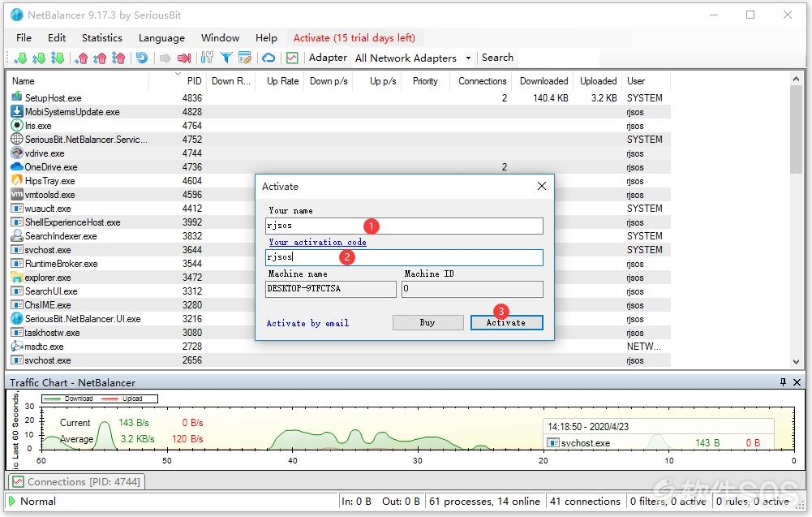
Task: Click the blue funnel filter icon
Action: click(x=226, y=58)
